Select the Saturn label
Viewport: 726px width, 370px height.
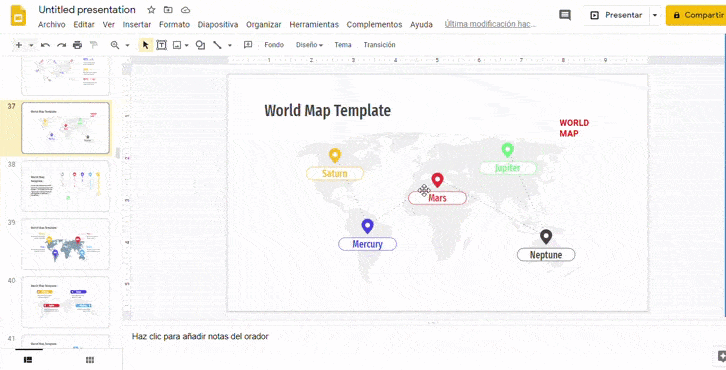click(335, 174)
